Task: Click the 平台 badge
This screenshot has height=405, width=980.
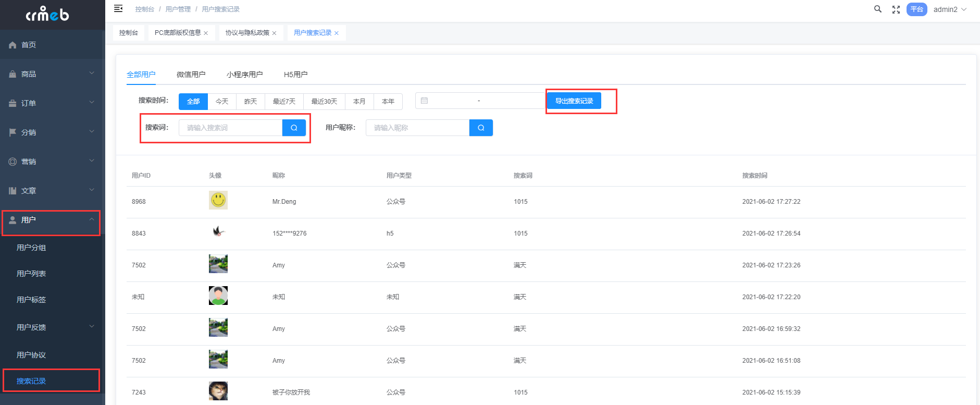Action: [x=916, y=9]
